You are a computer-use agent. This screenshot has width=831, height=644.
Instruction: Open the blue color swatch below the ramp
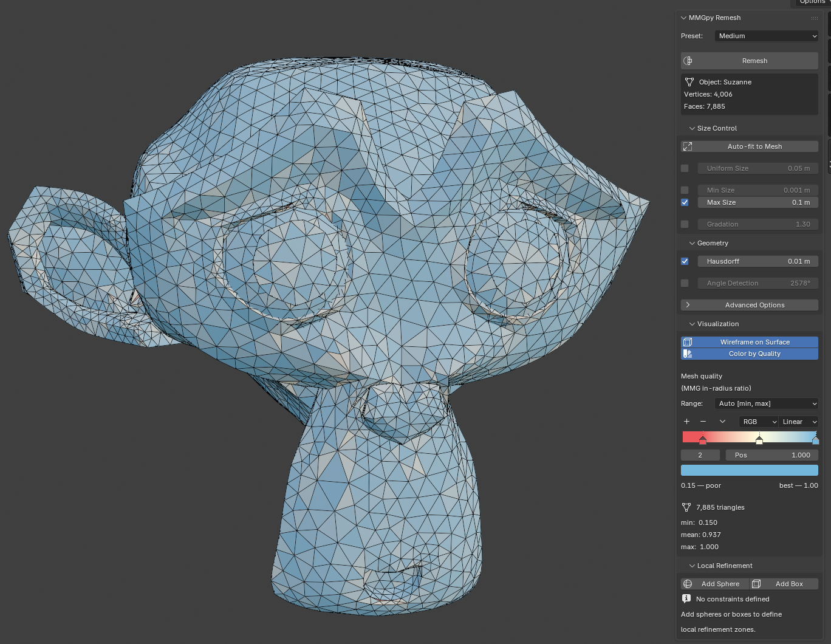[750, 470]
